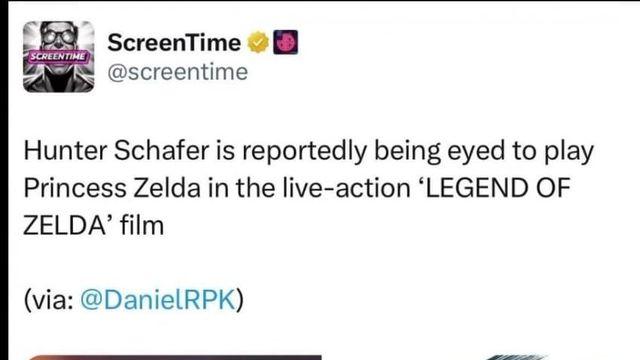
Task: Click the 'SCREENTIME' banner inside the avatar
Action: coord(58,56)
